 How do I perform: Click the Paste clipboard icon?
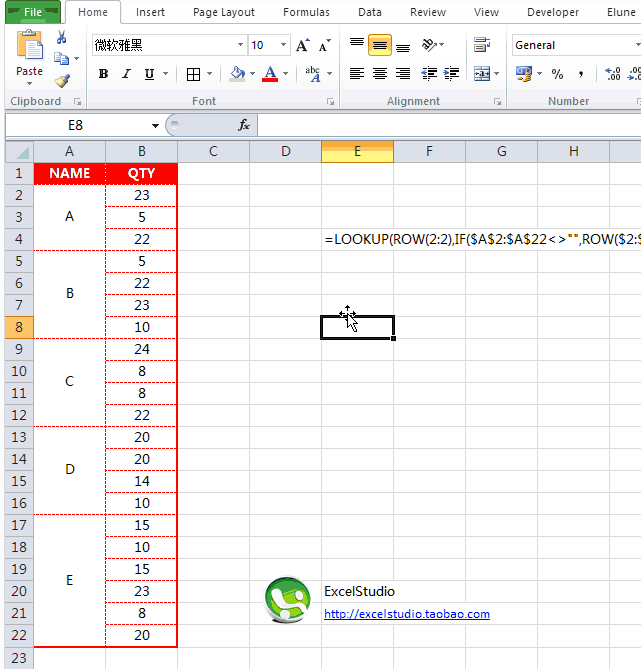[30, 47]
